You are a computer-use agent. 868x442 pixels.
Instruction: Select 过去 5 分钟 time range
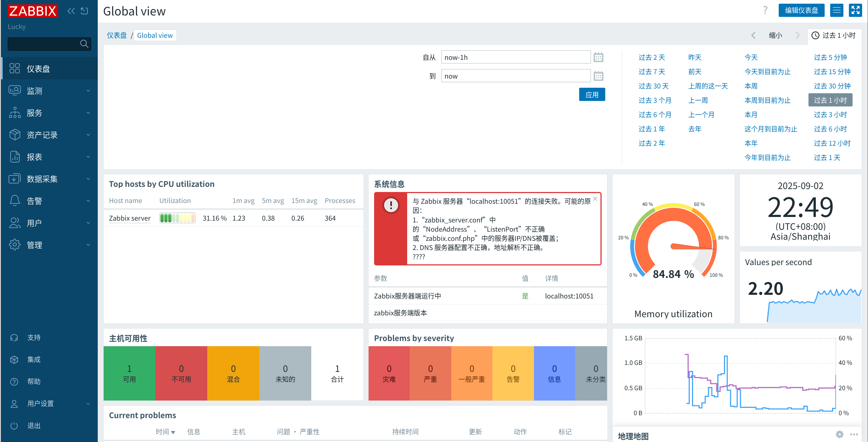[x=831, y=57]
